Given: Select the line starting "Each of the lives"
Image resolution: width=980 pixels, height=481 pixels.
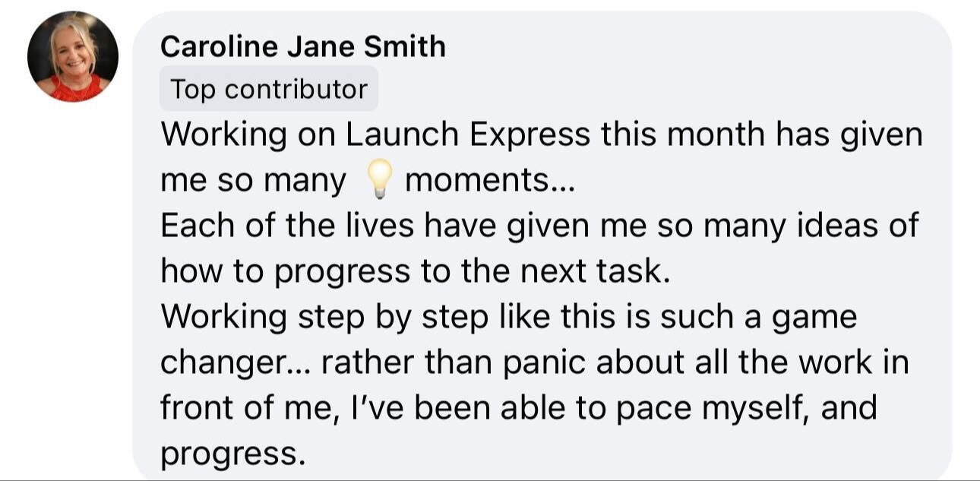Looking at the screenshot, I should tap(539, 226).
